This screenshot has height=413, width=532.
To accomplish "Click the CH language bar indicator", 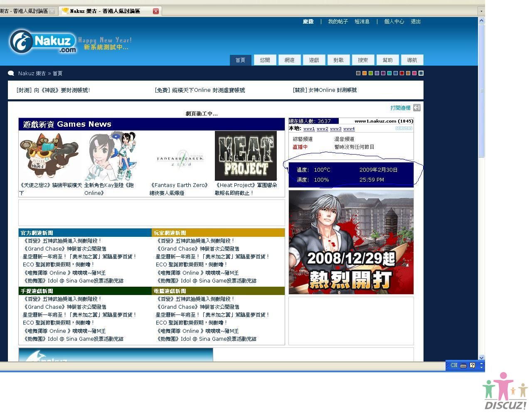I will pyautogui.click(x=454, y=366).
